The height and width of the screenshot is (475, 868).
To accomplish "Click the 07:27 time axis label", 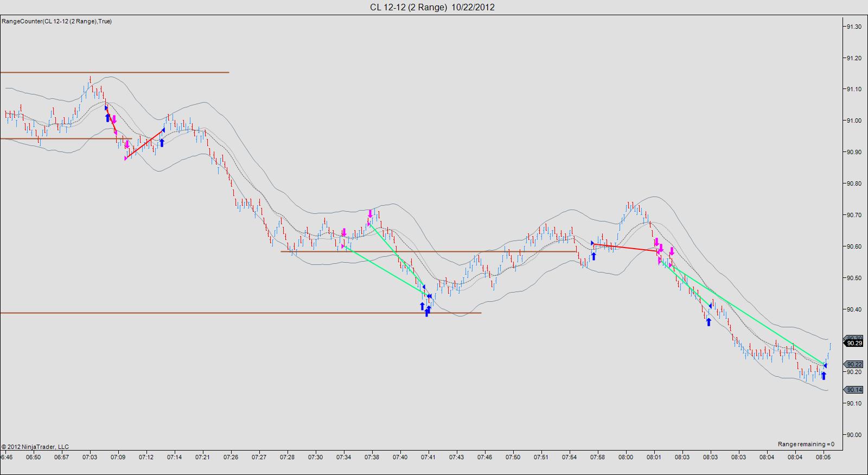I will click(259, 458).
